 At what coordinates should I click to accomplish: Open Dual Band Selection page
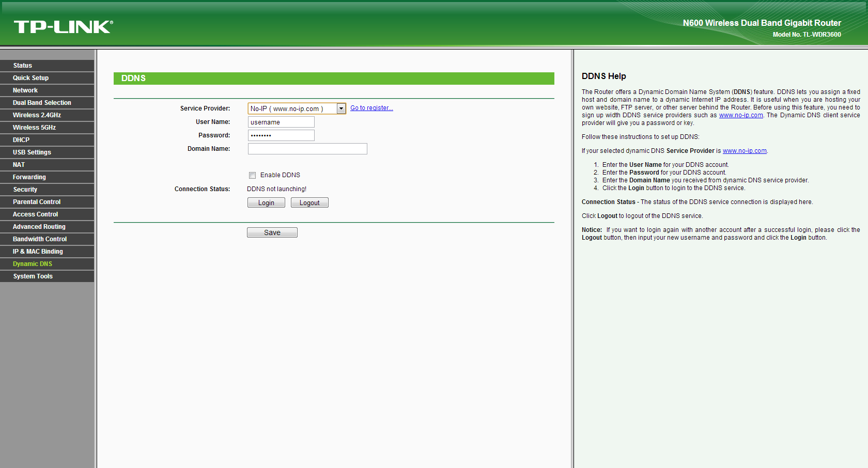[47, 103]
